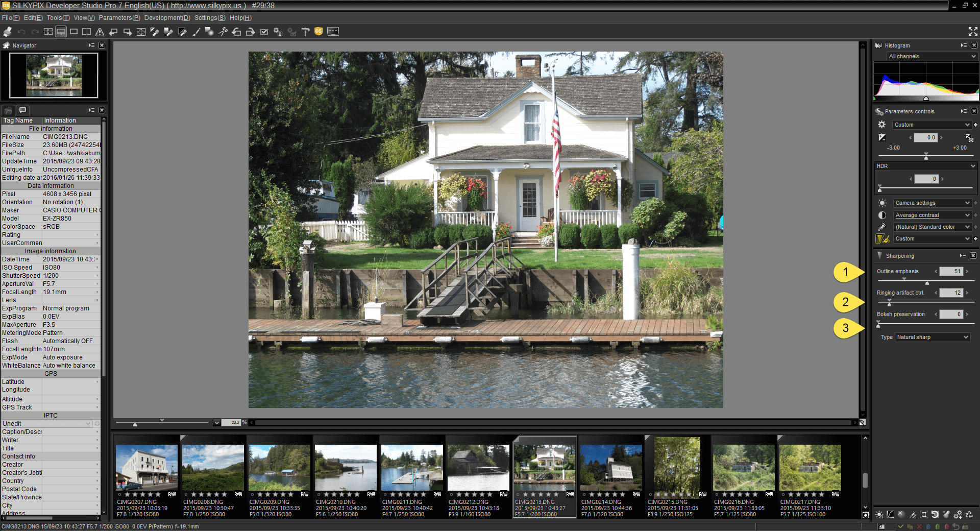The image size is (980, 531).
Task: Toggle the highlight warning triangle icon
Action: 100,32
